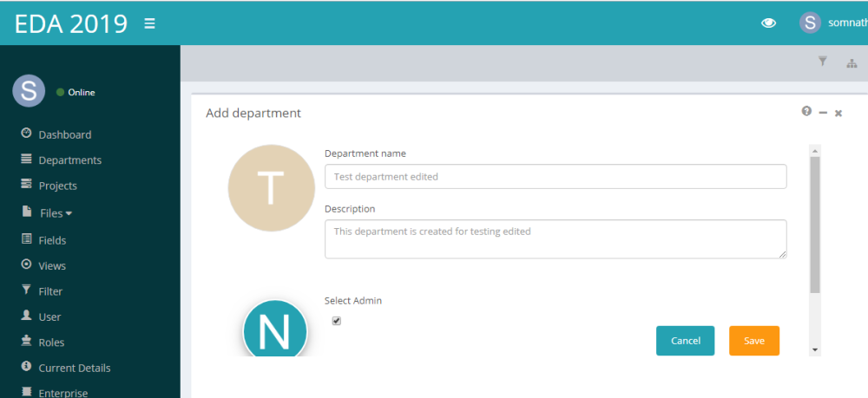The image size is (868, 398).
Task: Toggle the eye visibility icon in header
Action: (x=768, y=23)
